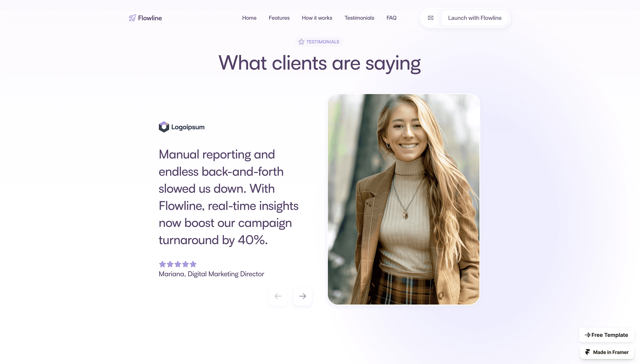The image size is (640, 364).
Task: Click the Flowline brand name
Action: coord(150,18)
